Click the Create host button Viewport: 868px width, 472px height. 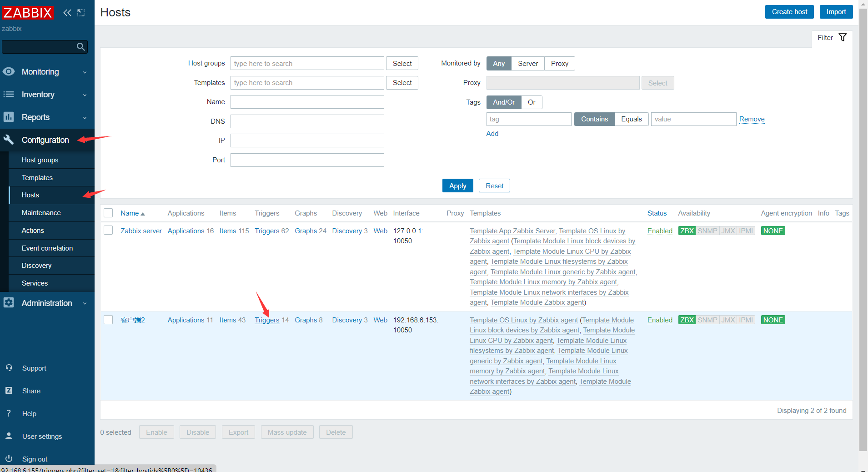tap(789, 12)
